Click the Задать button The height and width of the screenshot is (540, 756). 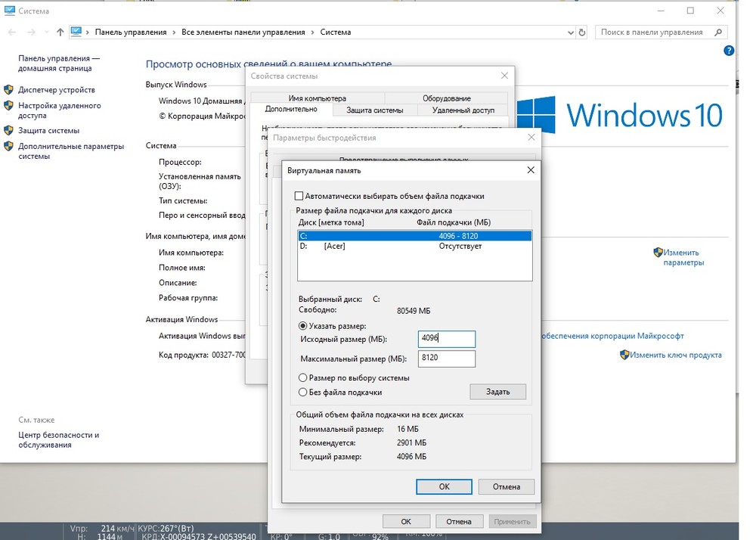click(497, 392)
